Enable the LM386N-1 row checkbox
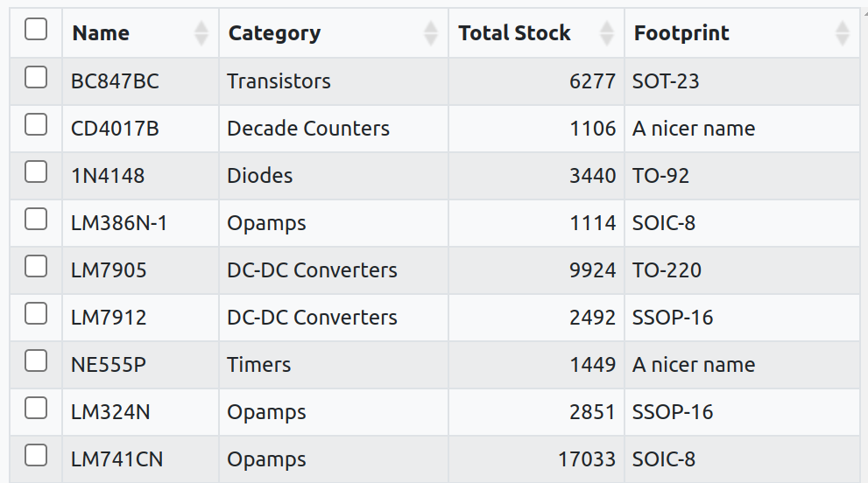 pos(36,220)
